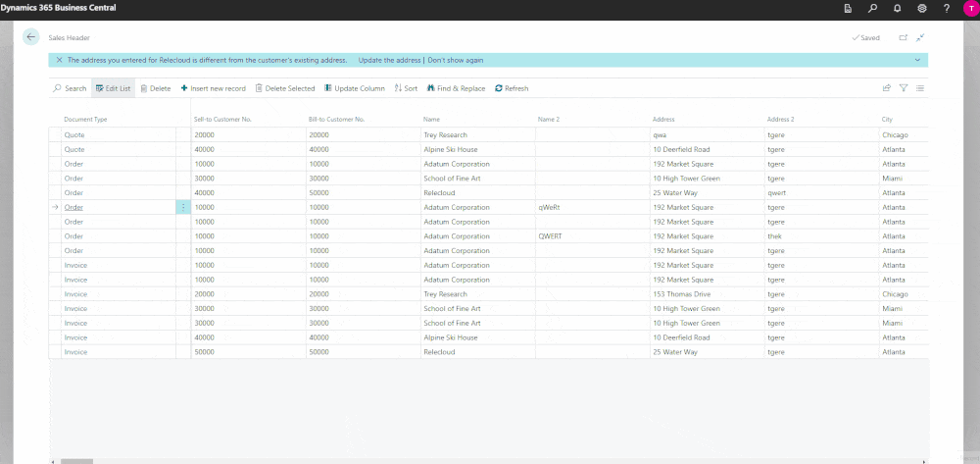Screen dimensions: 980x464
Task: Click the collapse page arrows icon
Action: tap(920, 37)
